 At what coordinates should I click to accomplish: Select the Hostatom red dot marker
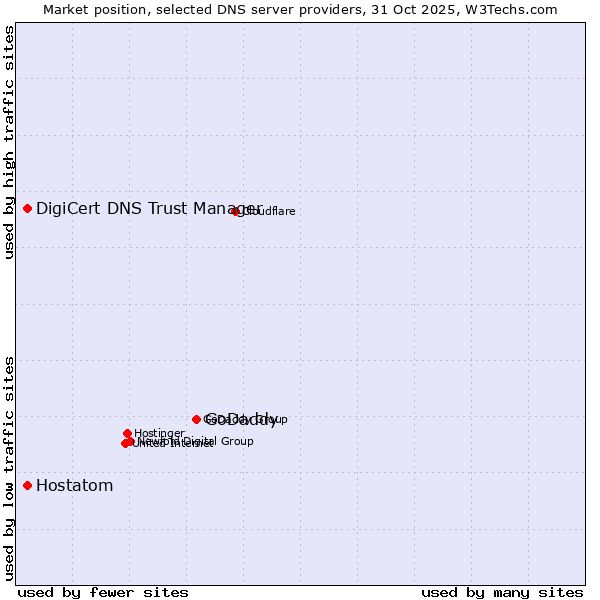coord(27,486)
